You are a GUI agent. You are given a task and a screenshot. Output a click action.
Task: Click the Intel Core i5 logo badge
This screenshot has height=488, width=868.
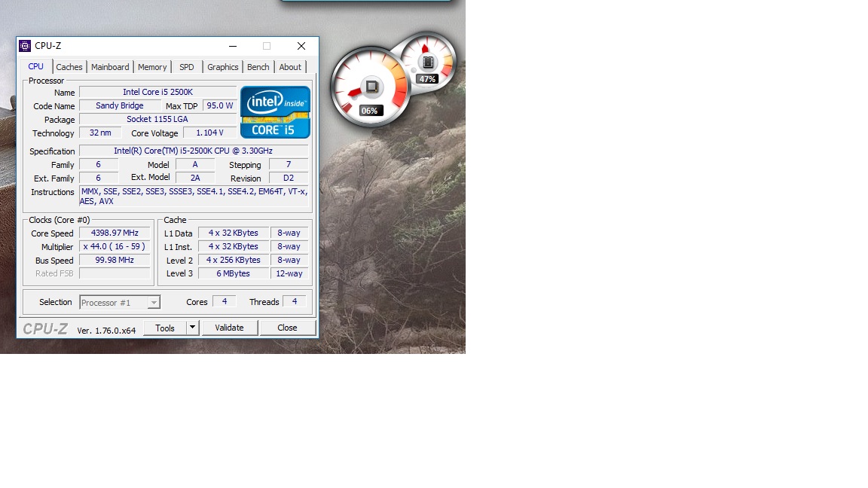point(275,111)
